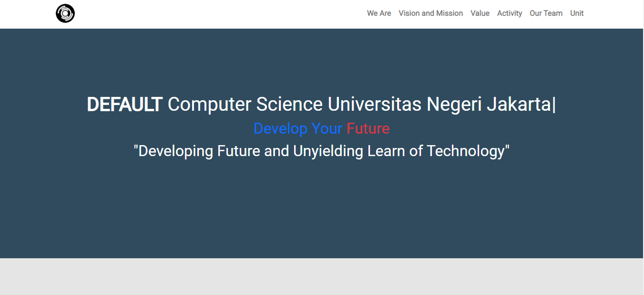
Task: Click the bold word DEFAULT in the headline
Action: click(124, 104)
